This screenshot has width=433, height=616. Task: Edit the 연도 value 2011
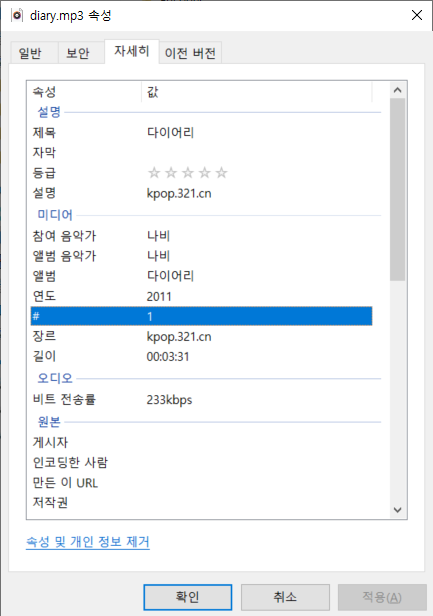pyautogui.click(x=159, y=296)
